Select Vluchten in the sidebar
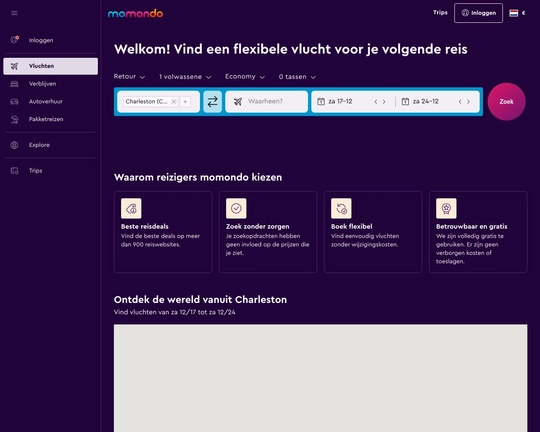This screenshot has height=432, width=540. point(51,66)
